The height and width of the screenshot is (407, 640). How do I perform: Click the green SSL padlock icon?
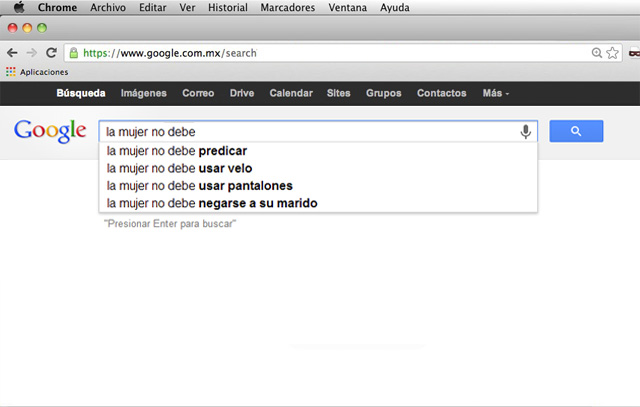pos(74,52)
